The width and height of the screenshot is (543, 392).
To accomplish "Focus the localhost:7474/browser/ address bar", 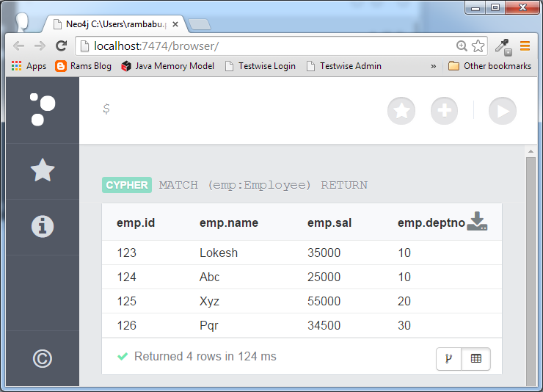I will click(265, 46).
